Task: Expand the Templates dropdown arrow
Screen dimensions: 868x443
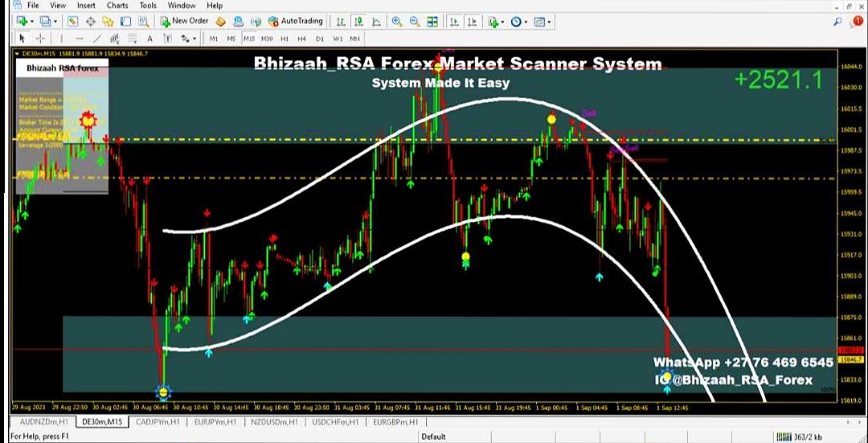Action: pyautogui.click(x=549, y=23)
